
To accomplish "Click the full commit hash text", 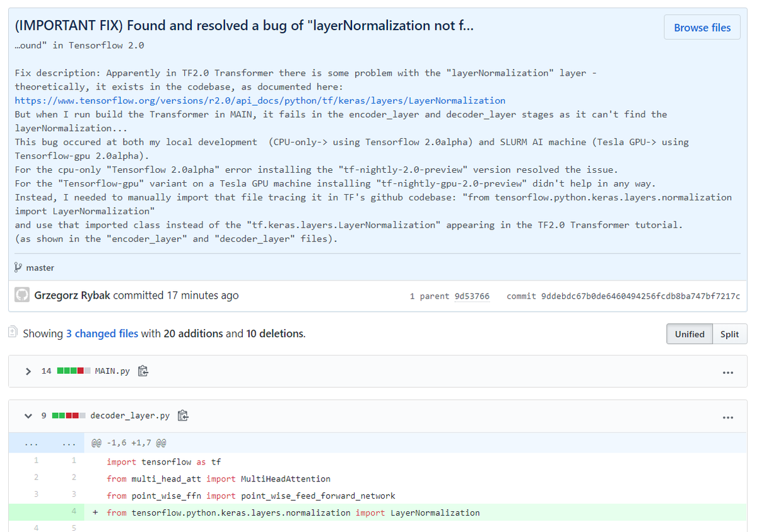I will [640, 296].
